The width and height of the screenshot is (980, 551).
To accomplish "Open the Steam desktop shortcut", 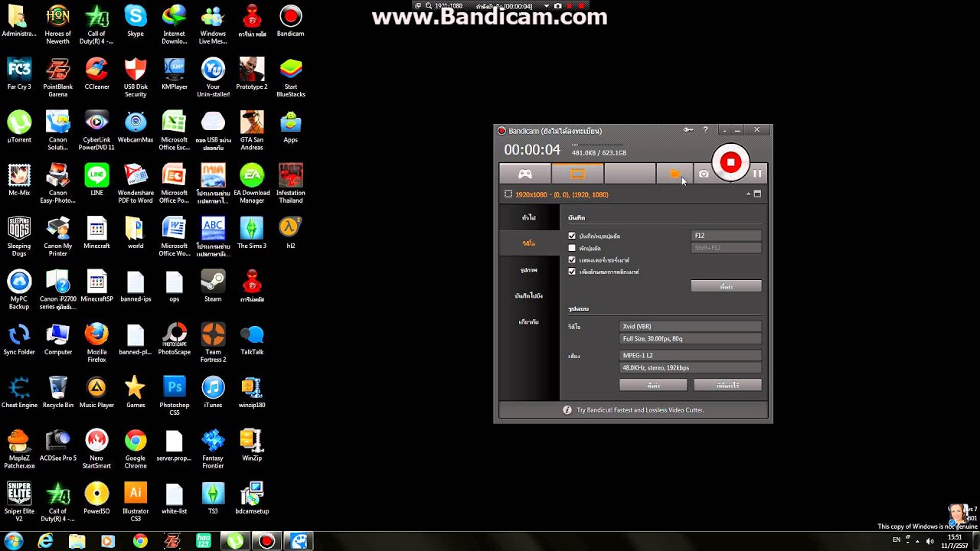I will point(213,287).
